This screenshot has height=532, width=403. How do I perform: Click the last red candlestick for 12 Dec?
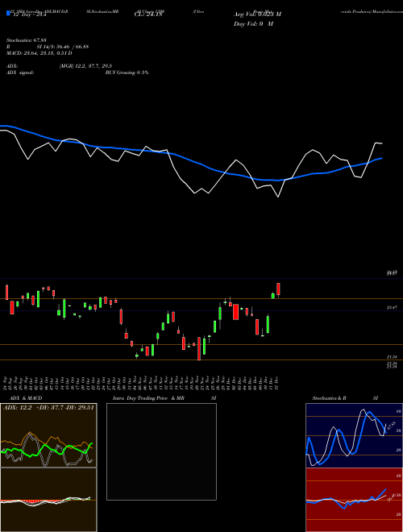279,289
